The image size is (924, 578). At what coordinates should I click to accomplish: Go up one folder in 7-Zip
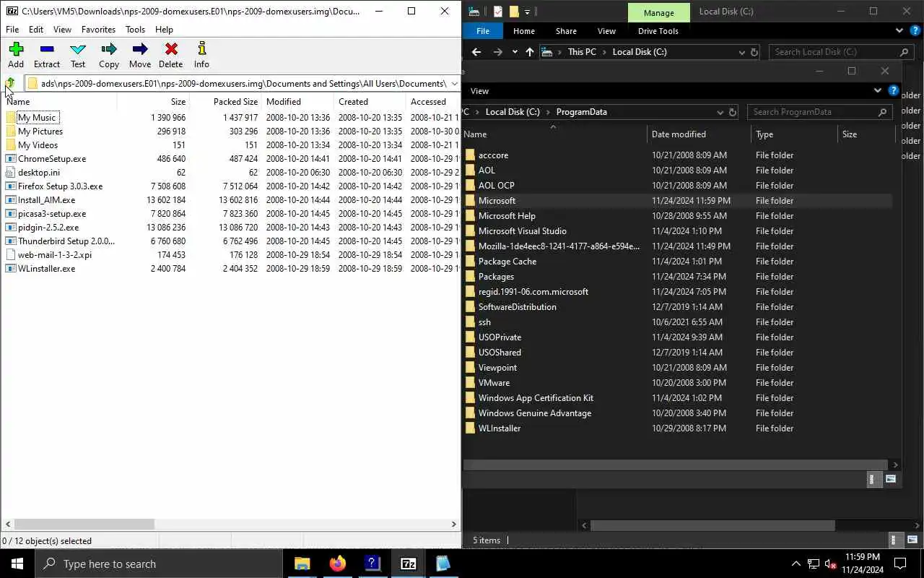tap(10, 83)
